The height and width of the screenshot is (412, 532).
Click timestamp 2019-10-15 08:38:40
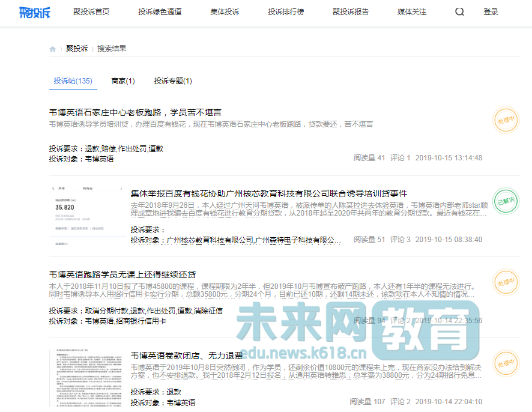(x=449, y=240)
